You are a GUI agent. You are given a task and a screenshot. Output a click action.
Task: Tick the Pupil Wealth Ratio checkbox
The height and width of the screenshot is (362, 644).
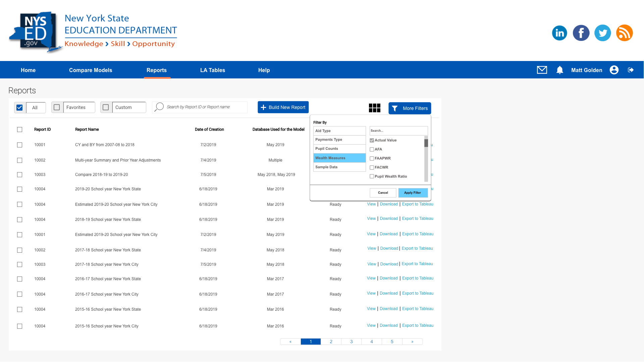(372, 176)
